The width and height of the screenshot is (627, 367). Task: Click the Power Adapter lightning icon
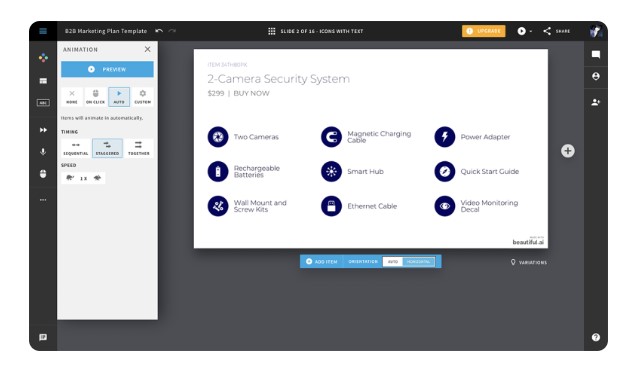(445, 137)
